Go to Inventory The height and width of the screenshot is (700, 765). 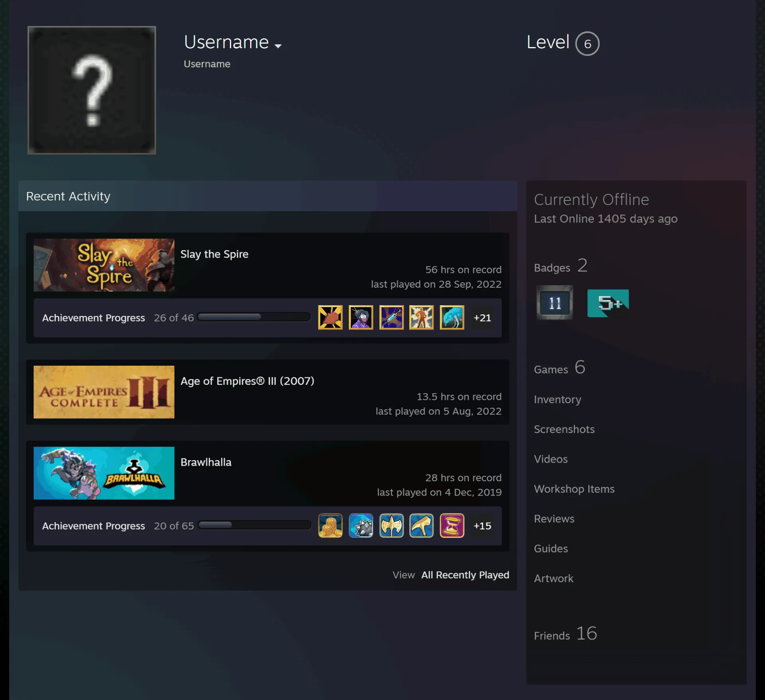[x=557, y=400]
